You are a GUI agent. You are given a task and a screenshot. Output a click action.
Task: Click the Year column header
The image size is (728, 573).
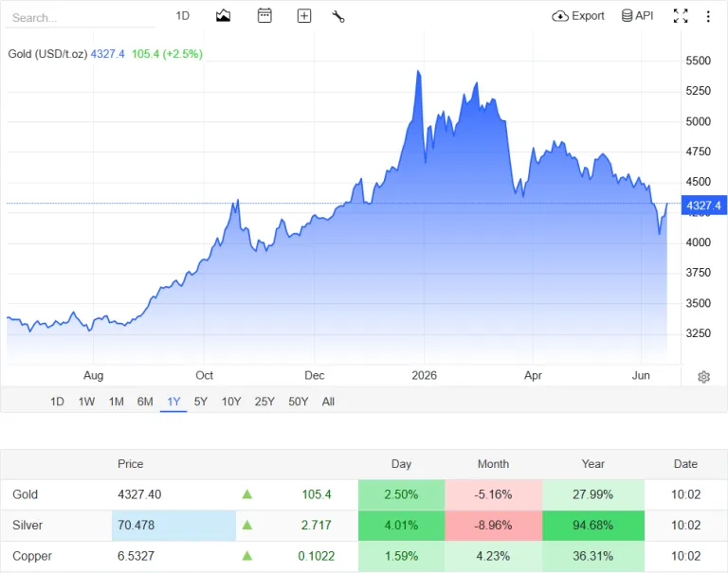click(x=592, y=464)
